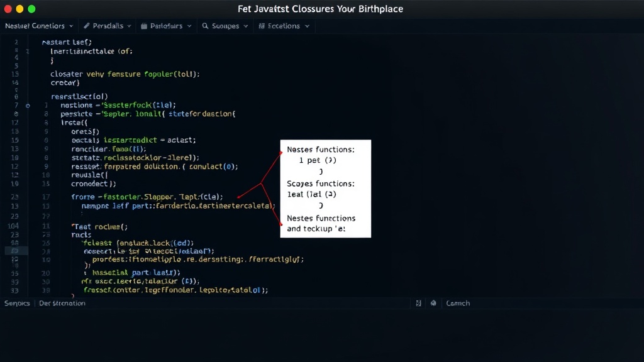Click the code line starting 'prortess'
The height and width of the screenshot is (362, 644).
pos(198,260)
